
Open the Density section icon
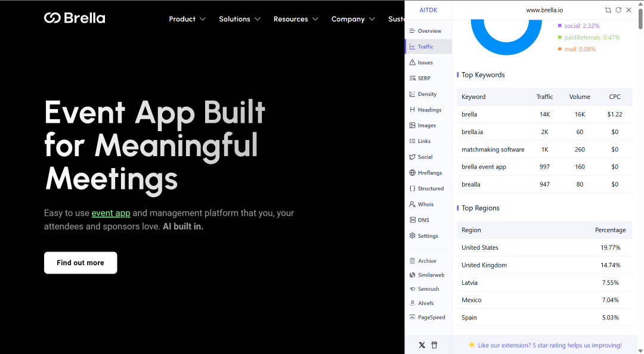coord(413,94)
